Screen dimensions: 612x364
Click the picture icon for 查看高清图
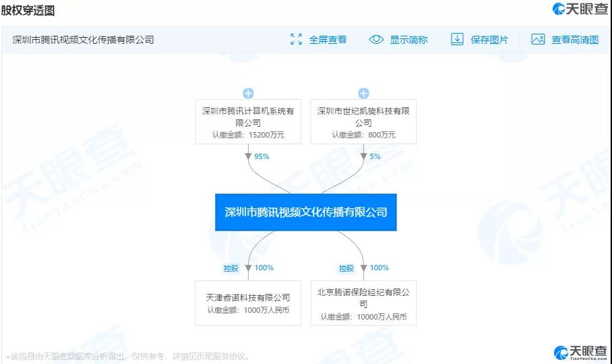(x=538, y=39)
